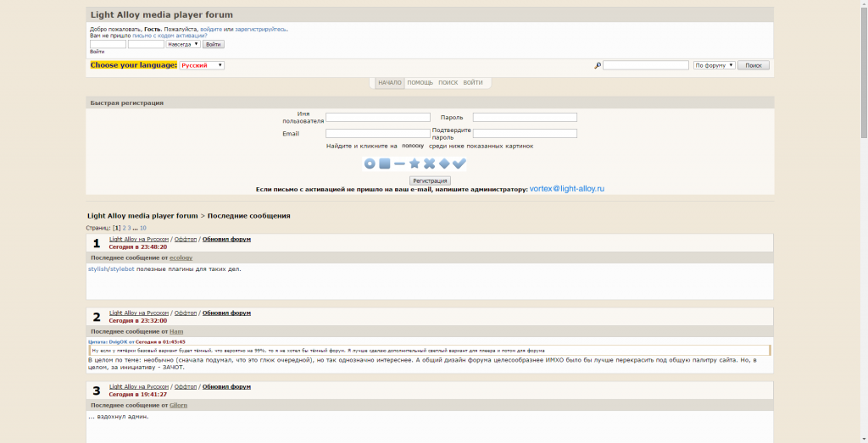Open the session length dropdown 'Навсегда'

tap(183, 44)
